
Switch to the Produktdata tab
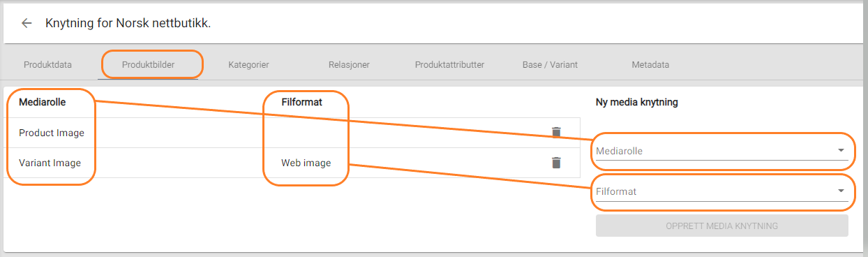pyautogui.click(x=47, y=65)
